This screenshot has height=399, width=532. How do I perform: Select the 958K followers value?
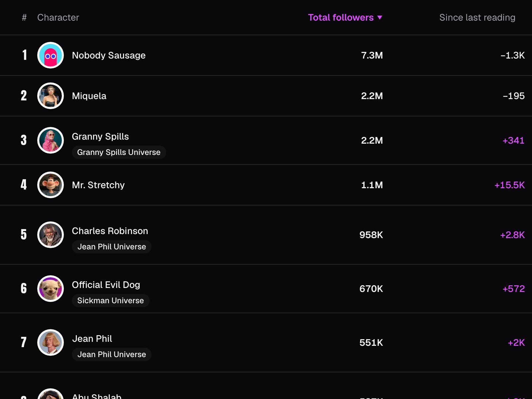point(371,235)
